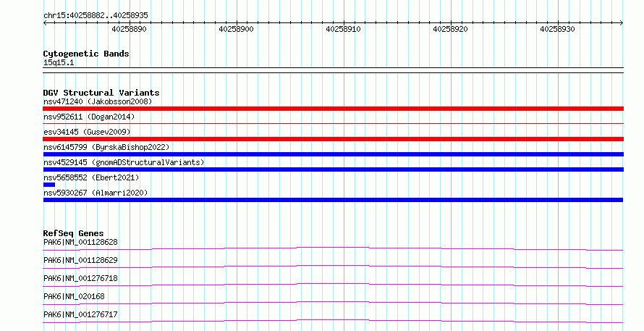Click ruler position label 40258910
644x331 pixels.
344,29
